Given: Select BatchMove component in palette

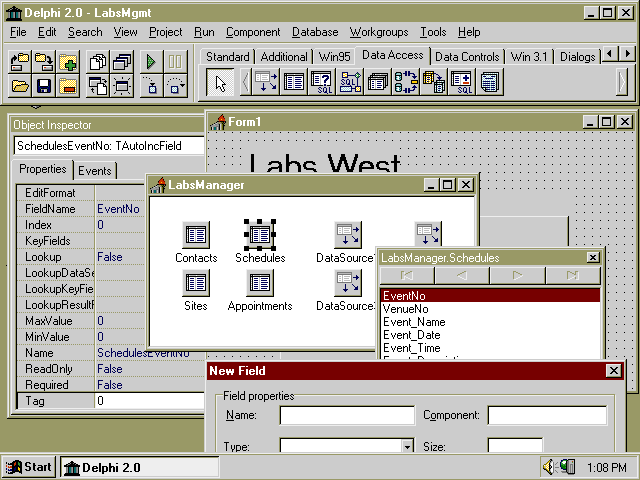Looking at the screenshot, I should coord(433,82).
